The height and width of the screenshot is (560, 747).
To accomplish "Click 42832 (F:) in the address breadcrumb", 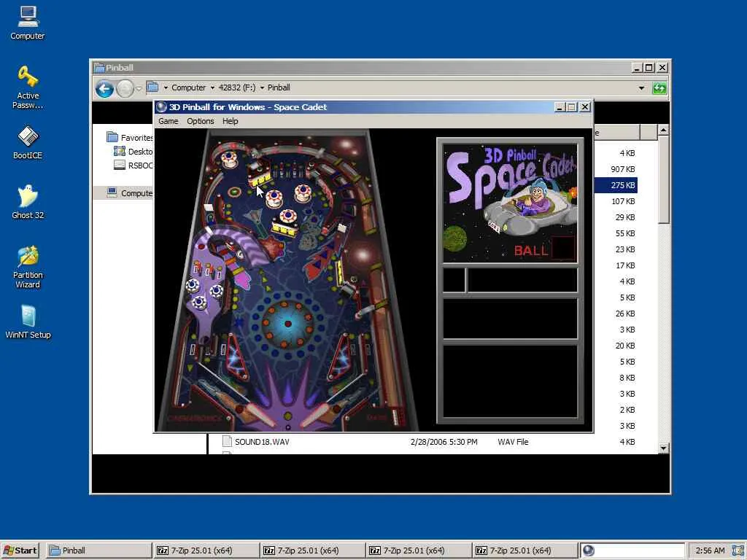I will [237, 87].
